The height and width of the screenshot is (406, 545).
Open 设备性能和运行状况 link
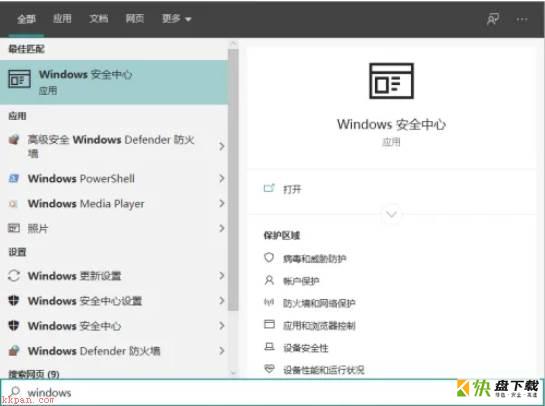324,370
